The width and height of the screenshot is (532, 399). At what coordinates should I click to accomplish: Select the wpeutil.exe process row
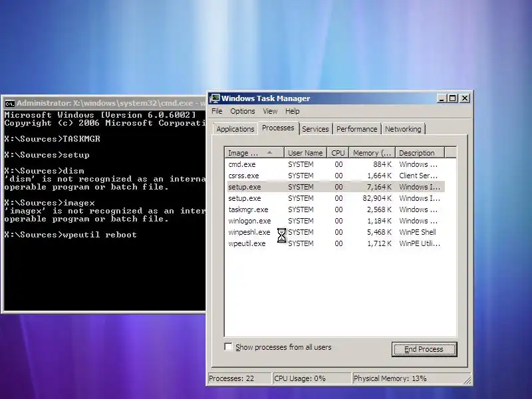[x=335, y=243]
